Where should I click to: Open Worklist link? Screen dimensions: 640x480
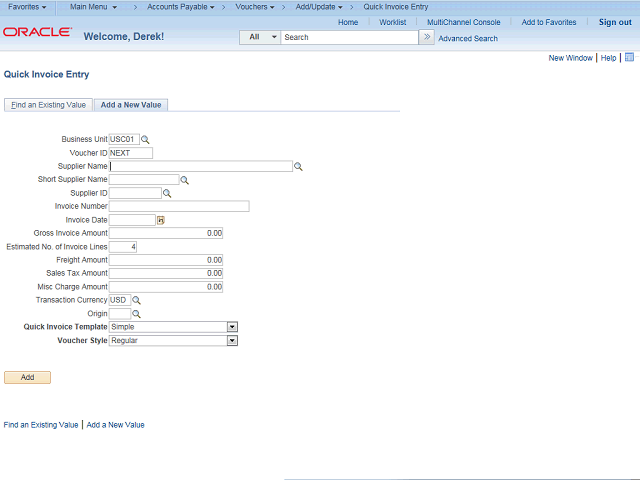393,22
